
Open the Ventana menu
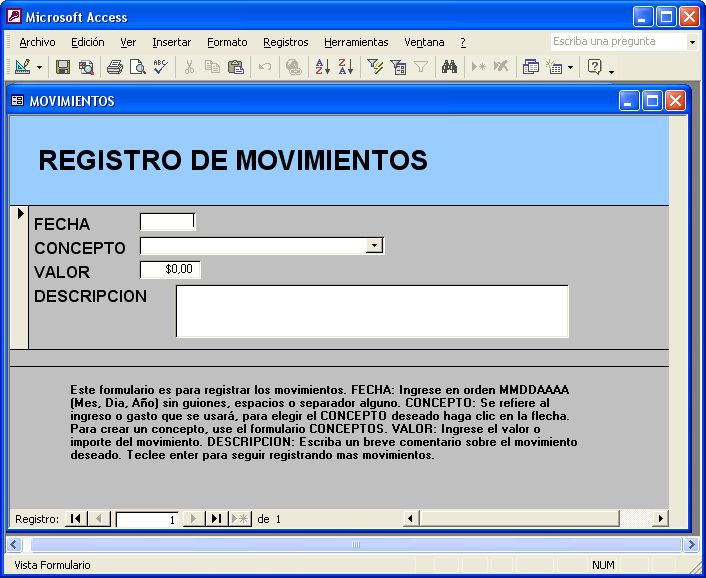tap(424, 42)
